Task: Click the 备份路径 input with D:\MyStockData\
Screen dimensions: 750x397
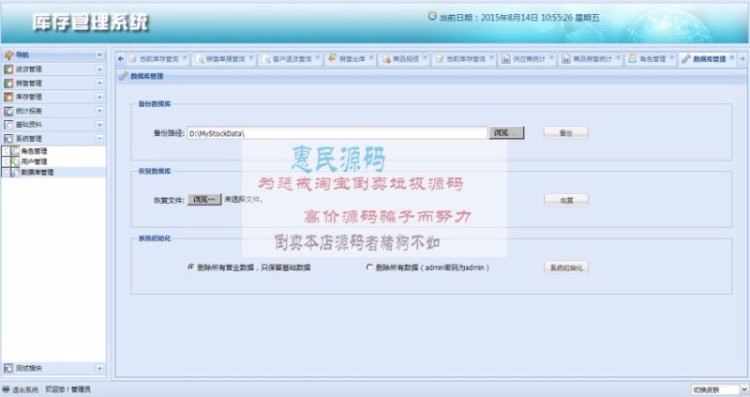Action: [337, 133]
